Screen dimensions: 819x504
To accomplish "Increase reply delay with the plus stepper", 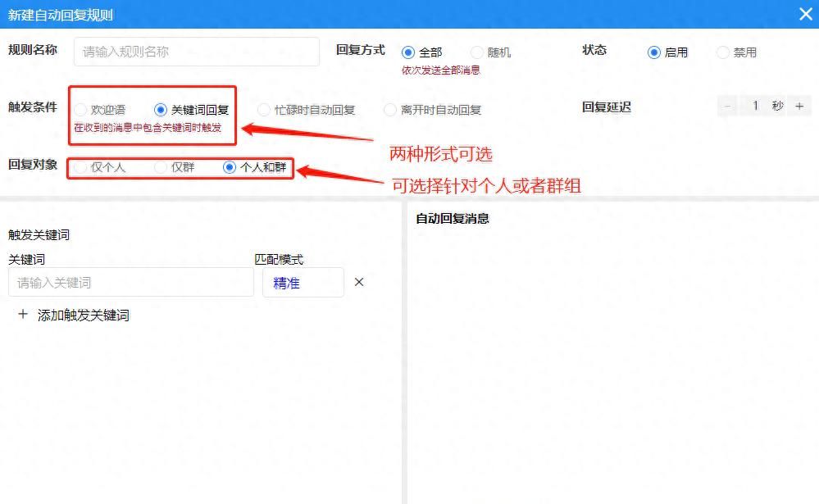I will pyautogui.click(x=799, y=105).
